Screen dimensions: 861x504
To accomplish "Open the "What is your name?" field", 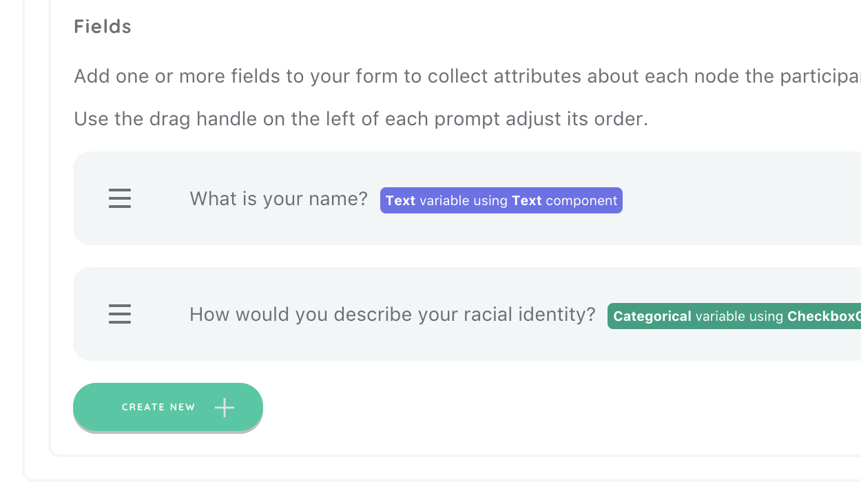I will click(x=467, y=198).
